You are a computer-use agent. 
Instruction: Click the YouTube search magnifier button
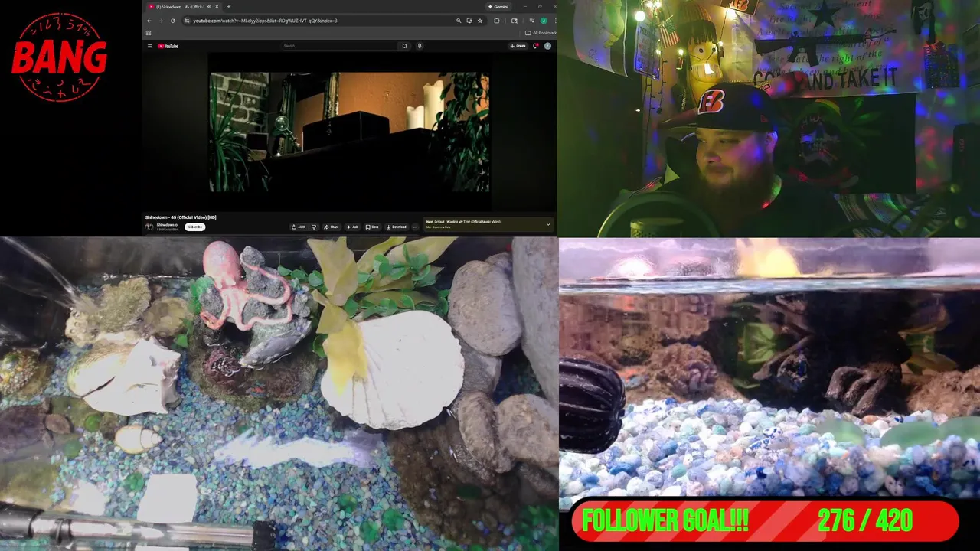click(405, 46)
